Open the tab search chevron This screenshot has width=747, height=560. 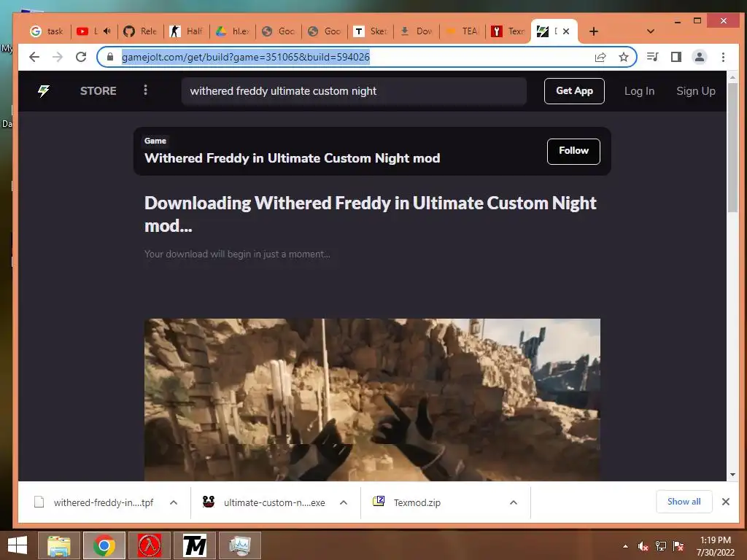(x=650, y=31)
